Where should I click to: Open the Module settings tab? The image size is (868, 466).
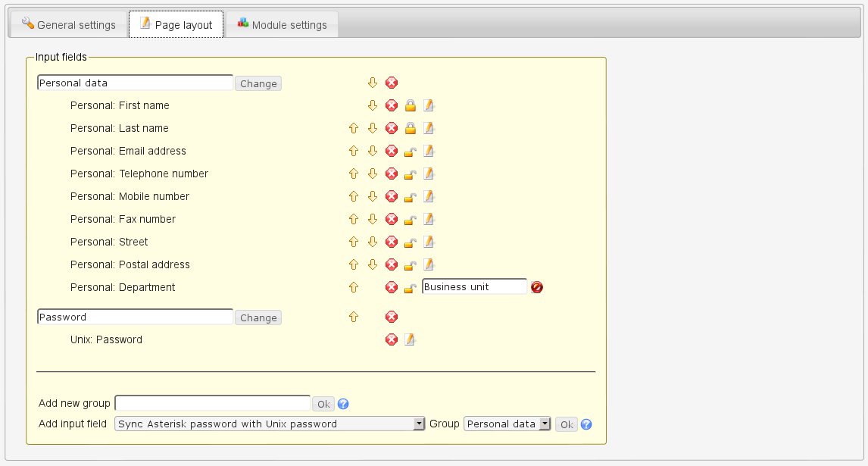[x=282, y=25]
